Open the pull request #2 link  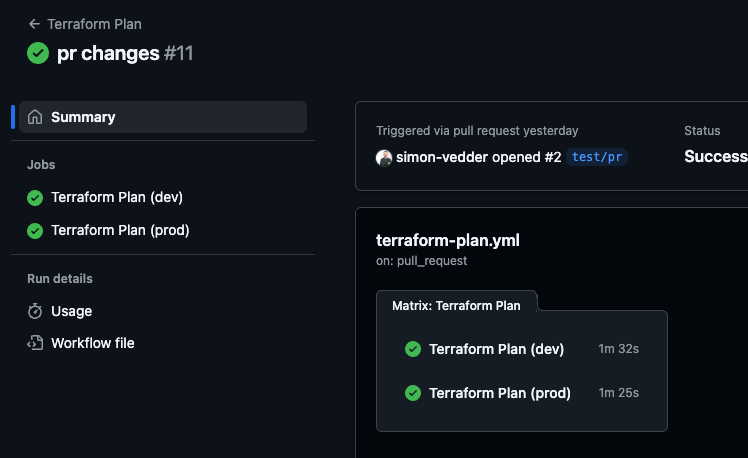[552, 157]
